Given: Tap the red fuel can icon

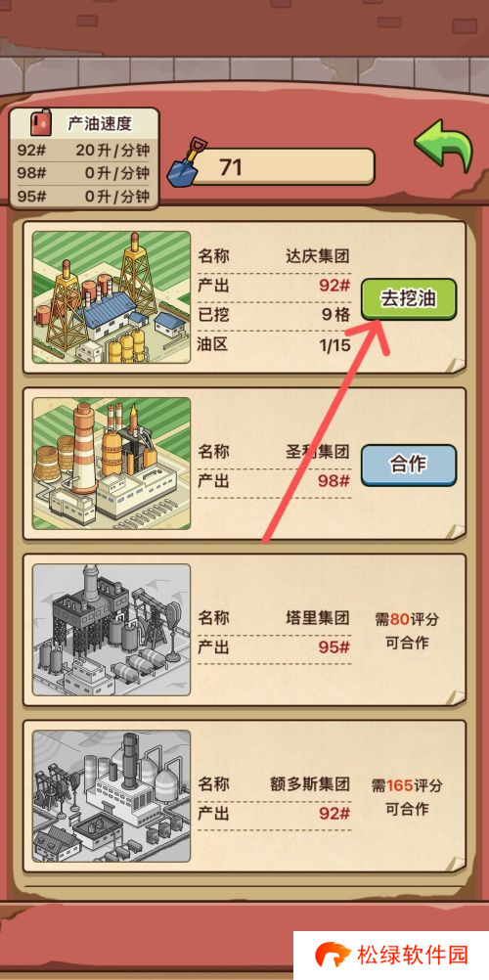Looking at the screenshot, I should tap(42, 123).
